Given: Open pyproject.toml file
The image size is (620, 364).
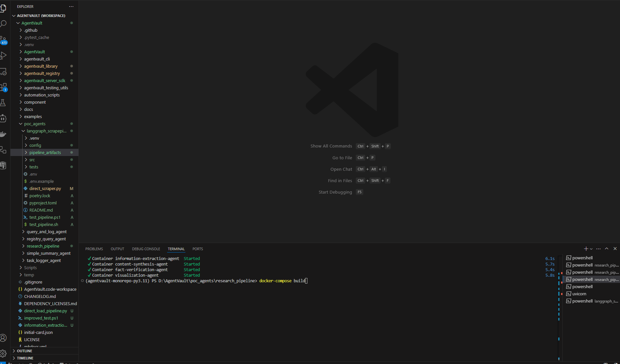Looking at the screenshot, I should [x=43, y=203].
